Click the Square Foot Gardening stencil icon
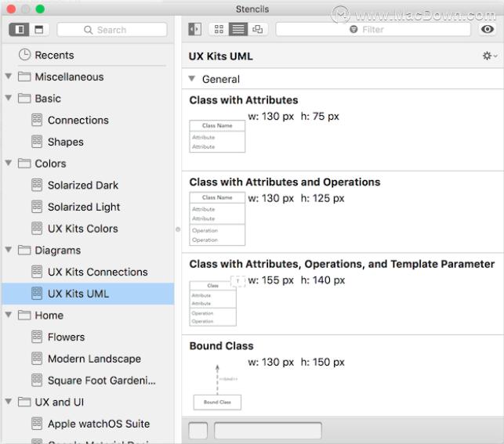The height and width of the screenshot is (444, 504). point(37,380)
